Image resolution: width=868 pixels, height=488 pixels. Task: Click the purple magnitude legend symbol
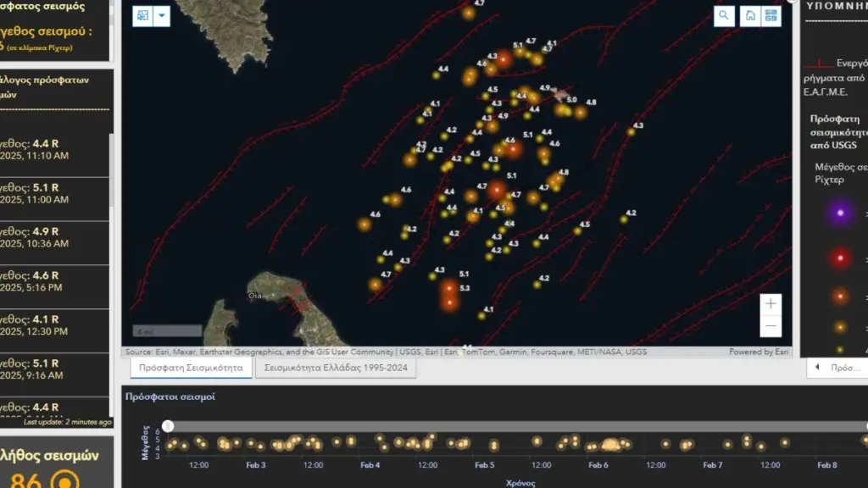[840, 213]
